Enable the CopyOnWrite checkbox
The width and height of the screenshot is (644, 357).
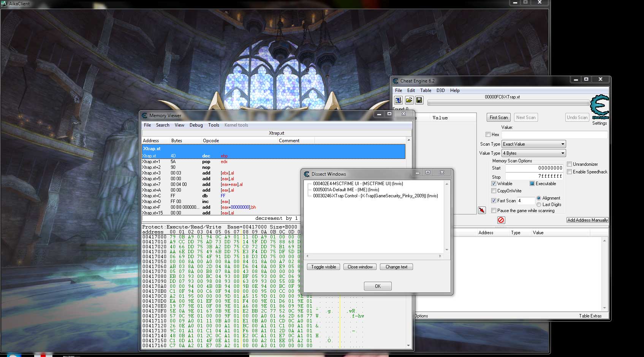pyautogui.click(x=494, y=191)
